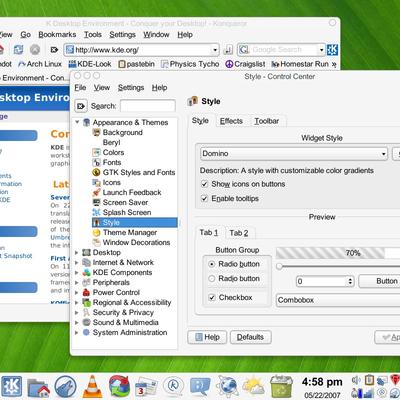This screenshot has width=400, height=400.
Task: Click the preview spinbox arrows
Action: (x=350, y=281)
